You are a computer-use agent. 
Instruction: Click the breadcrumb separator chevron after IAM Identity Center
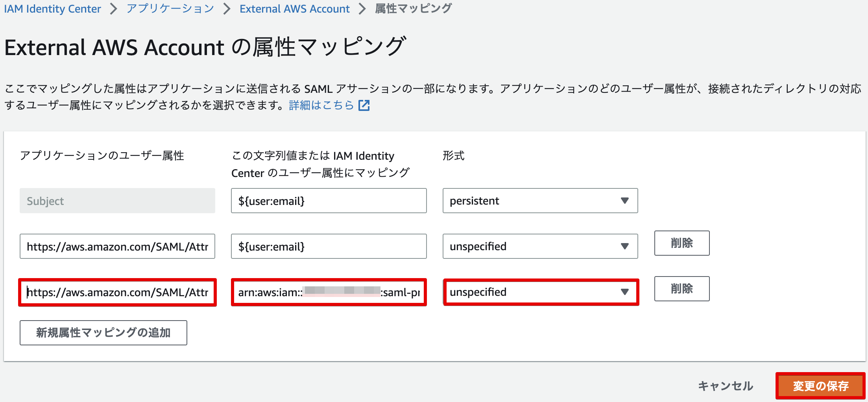[113, 8]
